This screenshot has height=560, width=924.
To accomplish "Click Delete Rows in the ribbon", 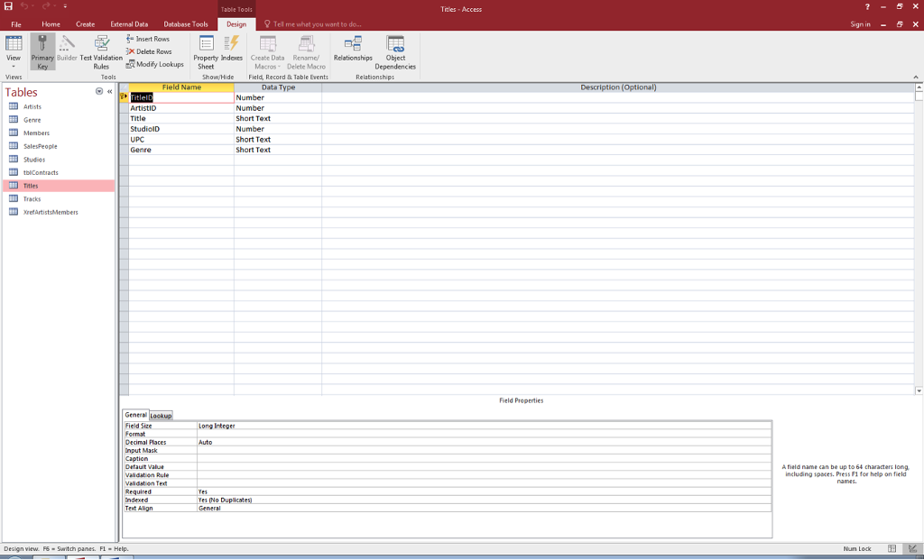I will coord(149,51).
